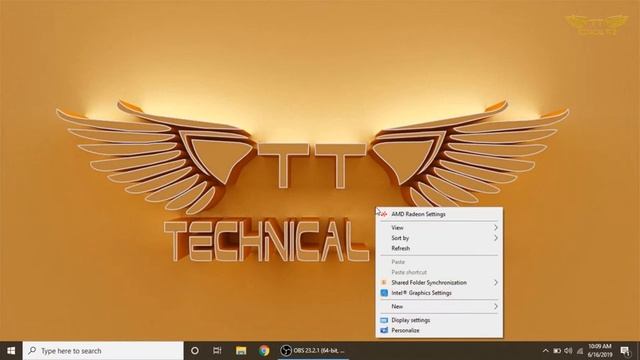Open AMD Radeon Settings from the context menu
The height and width of the screenshot is (360, 640).
[x=439, y=214]
